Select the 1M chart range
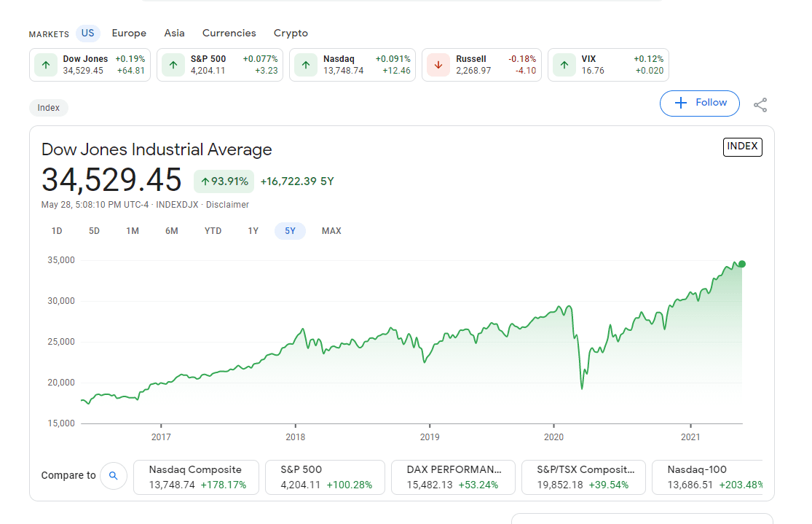This screenshot has width=812, height=524. coord(133,230)
